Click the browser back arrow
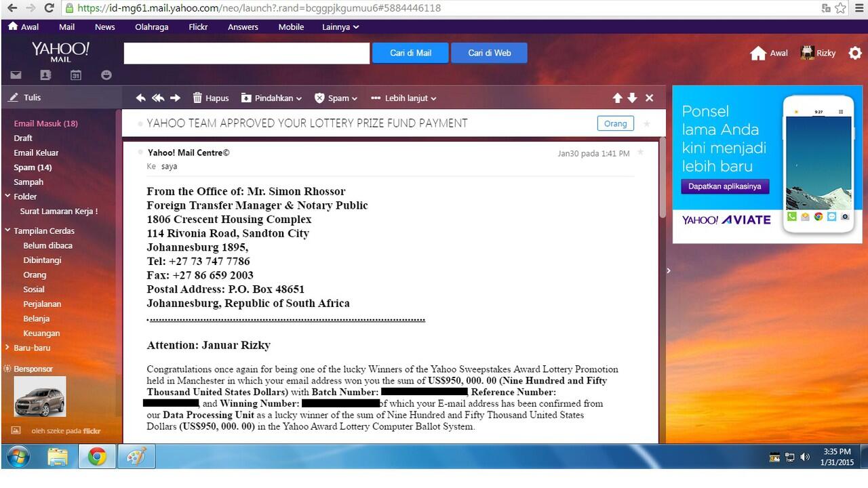This screenshot has height=488, width=868. pos(12,8)
